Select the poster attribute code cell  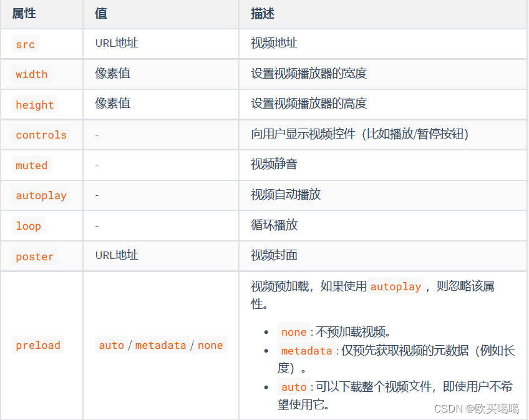tap(35, 256)
